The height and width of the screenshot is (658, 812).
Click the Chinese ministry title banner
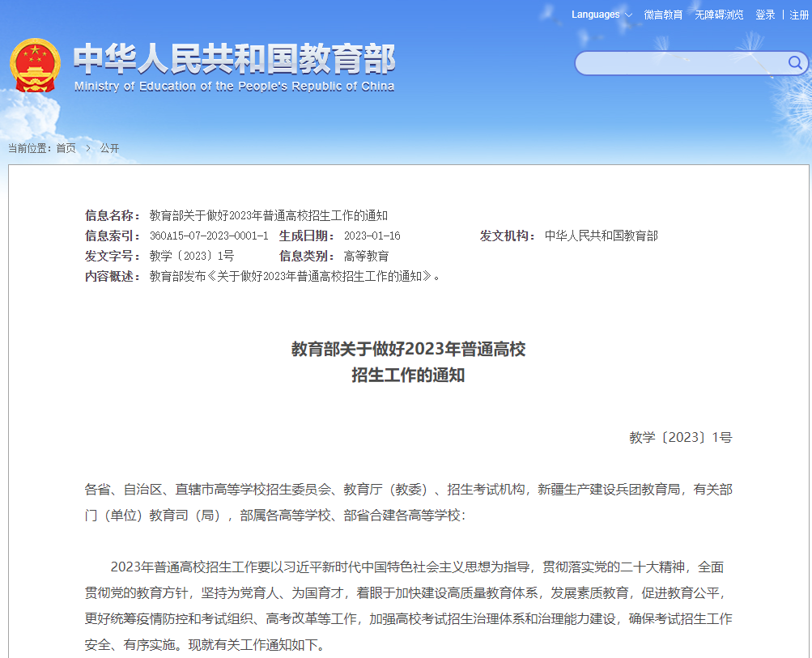click(235, 58)
